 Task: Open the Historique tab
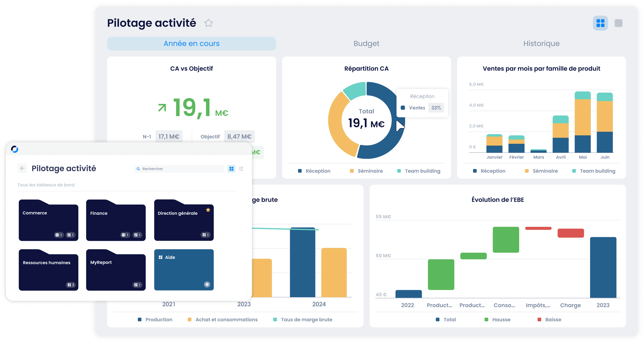pyautogui.click(x=541, y=44)
